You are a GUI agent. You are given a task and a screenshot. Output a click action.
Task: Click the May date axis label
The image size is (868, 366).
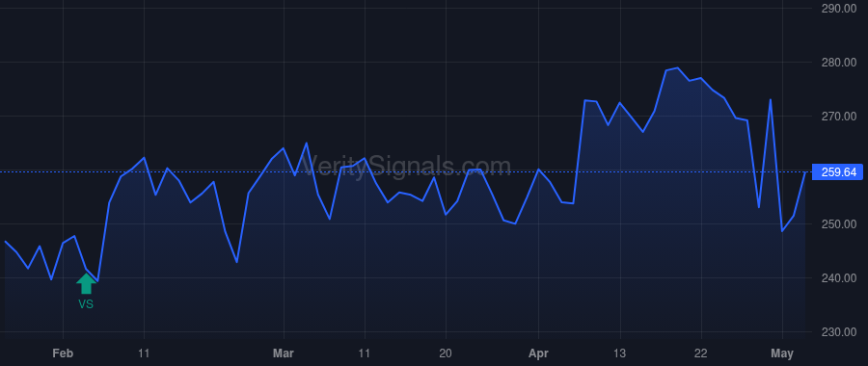782,353
